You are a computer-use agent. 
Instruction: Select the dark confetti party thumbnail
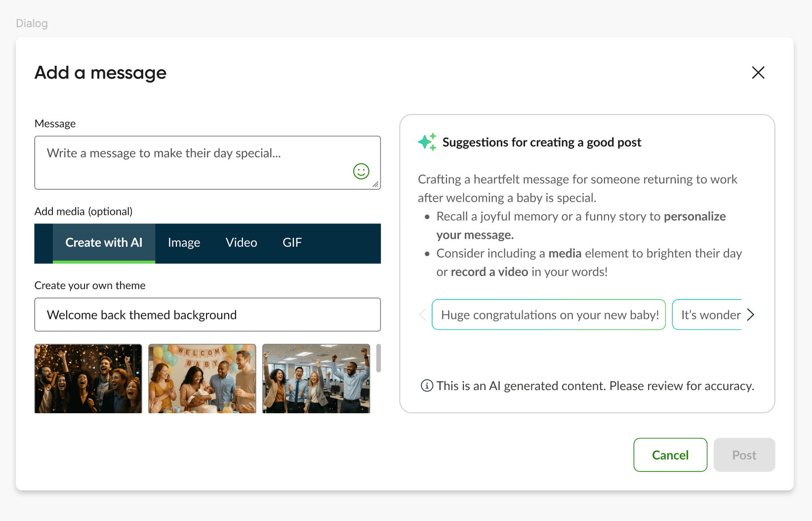[x=88, y=379]
